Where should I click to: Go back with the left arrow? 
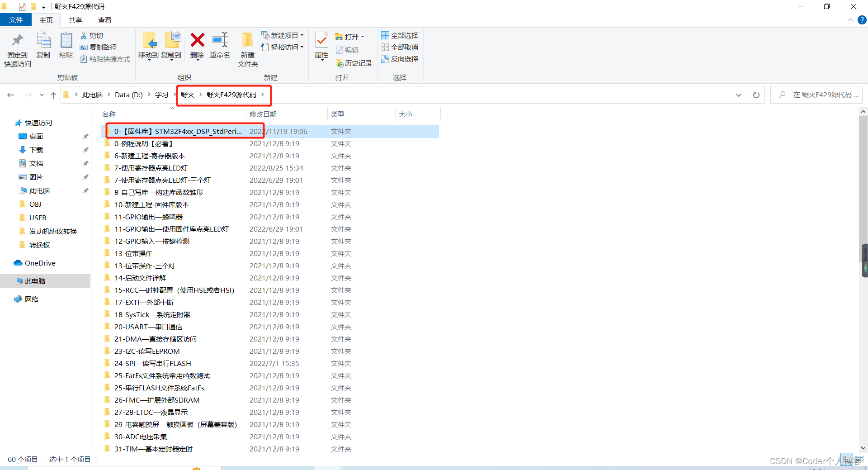(11, 95)
